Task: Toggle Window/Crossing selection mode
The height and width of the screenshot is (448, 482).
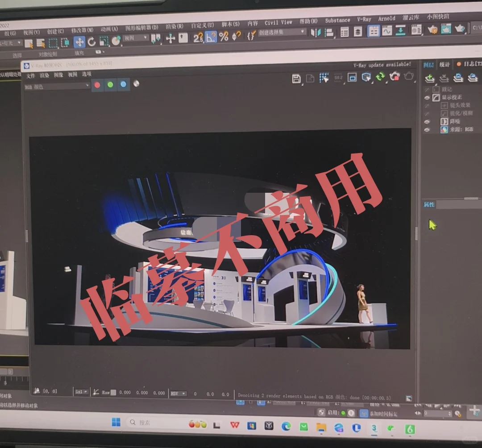Action: coord(65,42)
